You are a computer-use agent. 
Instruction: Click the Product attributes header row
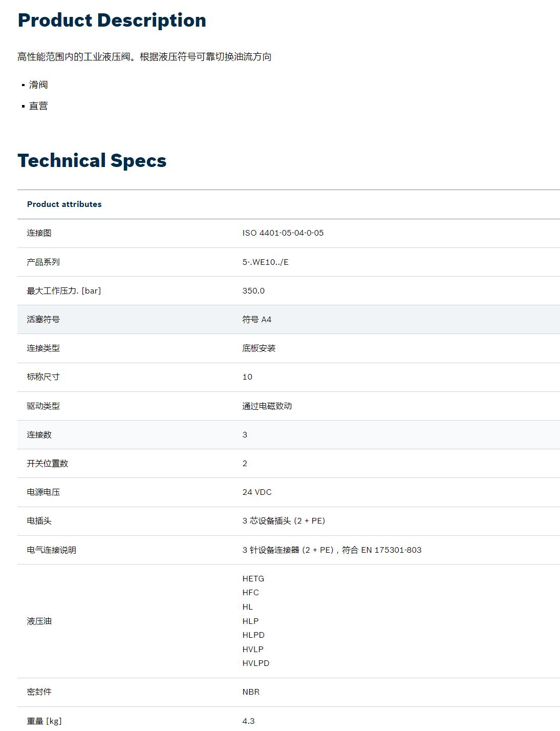[64, 204]
